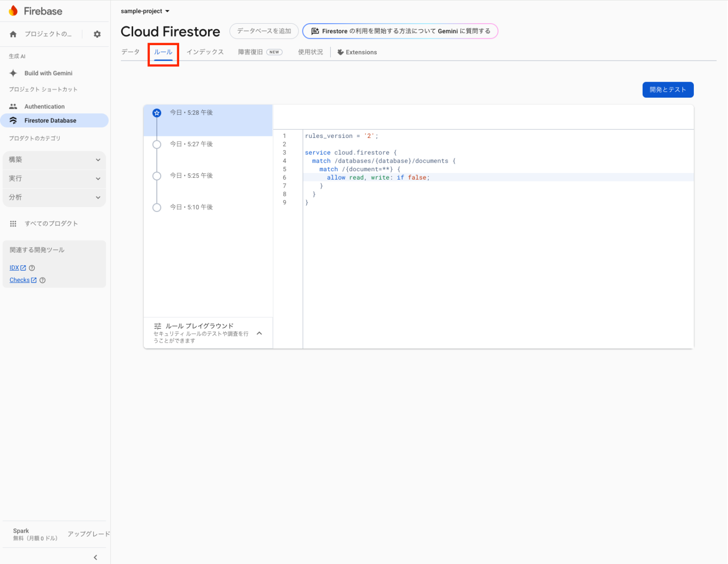Screen dimensions: 728x564
Task: Open the sample-project dropdown
Action: (145, 11)
